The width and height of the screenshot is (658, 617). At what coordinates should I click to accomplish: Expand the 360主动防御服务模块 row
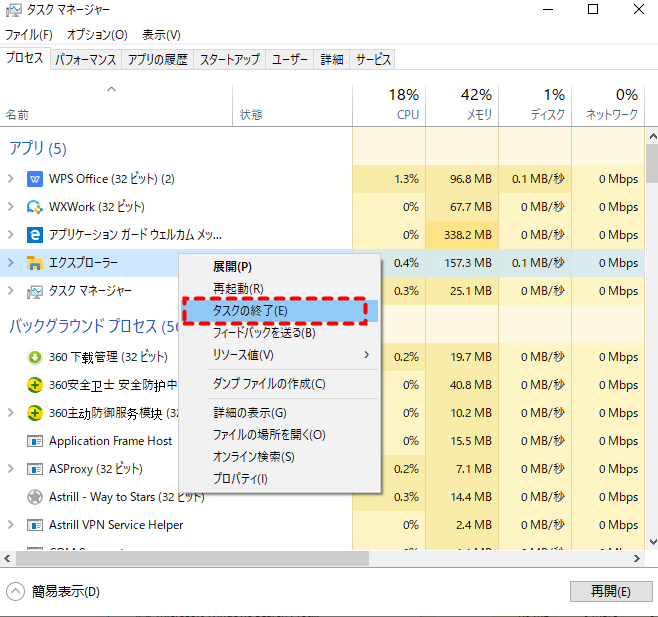tap(11, 413)
